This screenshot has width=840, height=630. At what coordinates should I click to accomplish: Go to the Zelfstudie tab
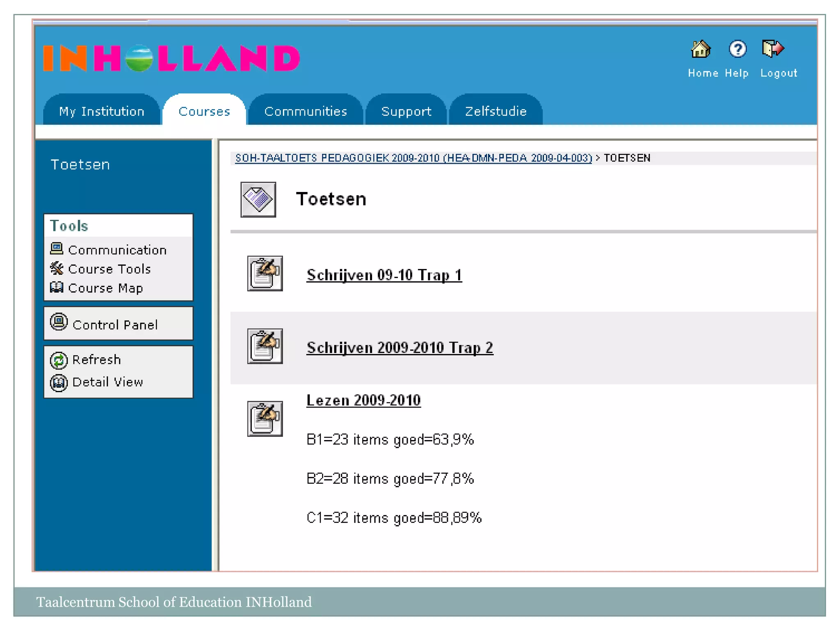tap(495, 111)
